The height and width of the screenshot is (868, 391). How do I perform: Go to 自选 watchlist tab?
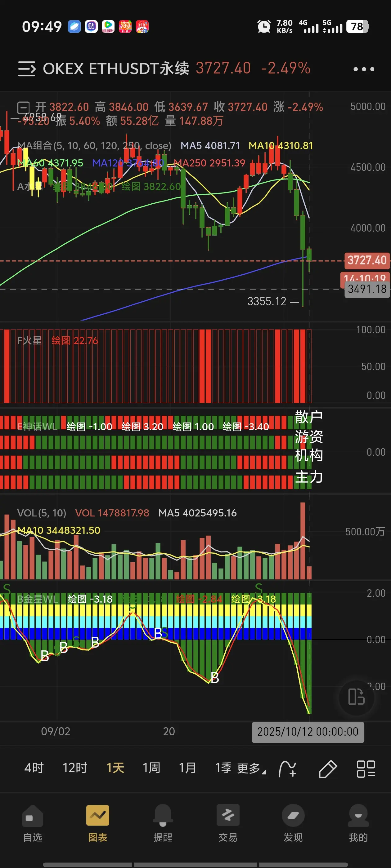click(32, 823)
